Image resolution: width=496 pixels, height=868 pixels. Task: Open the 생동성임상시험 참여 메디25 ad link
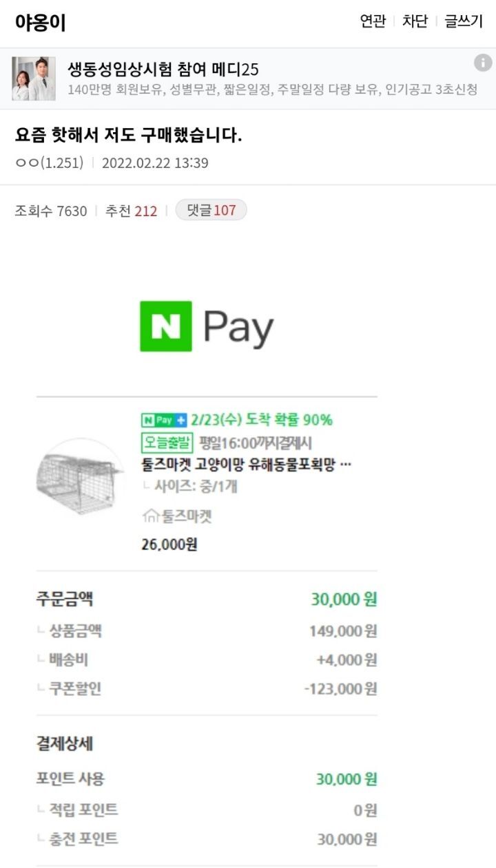[163, 69]
